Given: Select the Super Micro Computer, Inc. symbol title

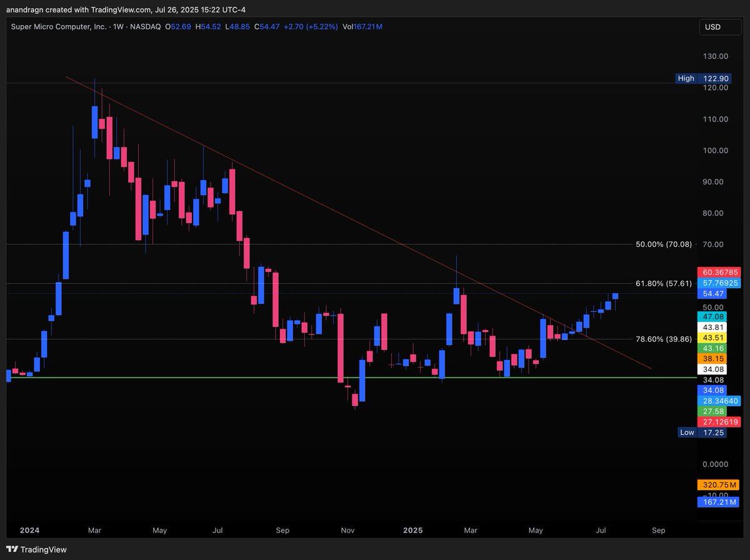Looking at the screenshot, I should pos(59,27).
